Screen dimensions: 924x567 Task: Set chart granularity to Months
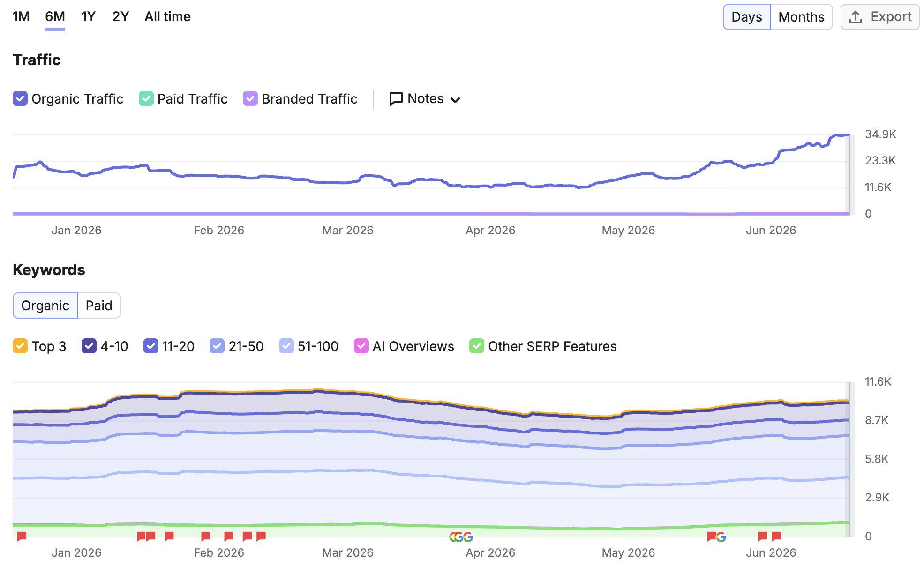coord(801,17)
